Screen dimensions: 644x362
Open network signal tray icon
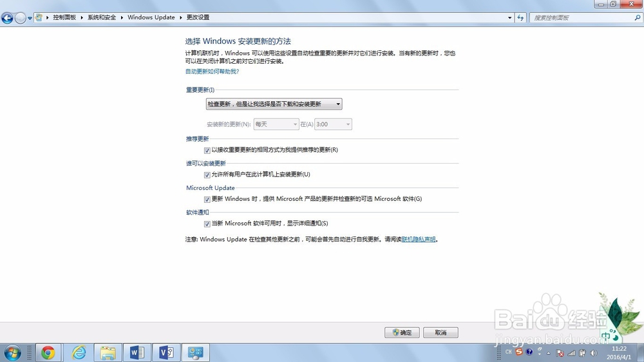click(x=571, y=353)
